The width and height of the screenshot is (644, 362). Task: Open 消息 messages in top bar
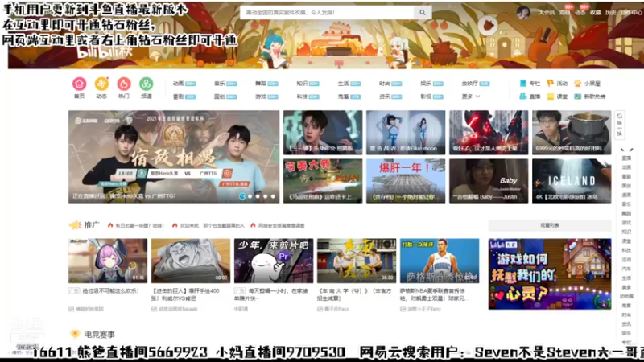[565, 13]
